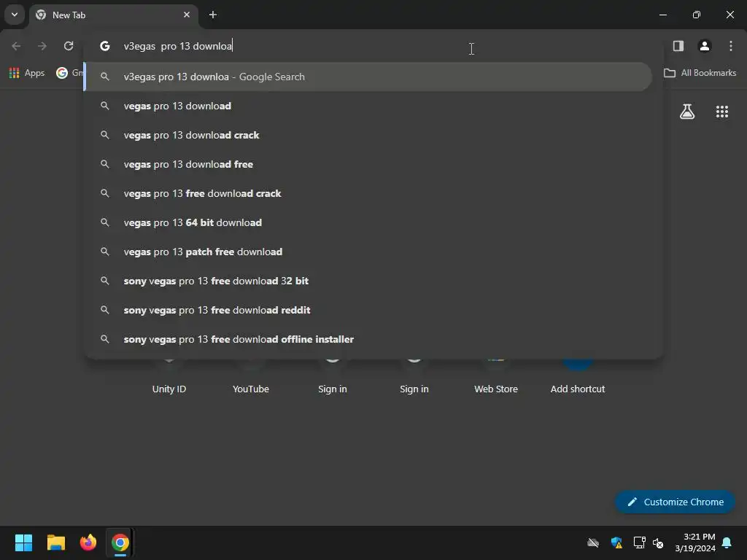
Task: Select 'v3egas pro 13 downloa - Google Search' suggestion
Action: [368, 77]
